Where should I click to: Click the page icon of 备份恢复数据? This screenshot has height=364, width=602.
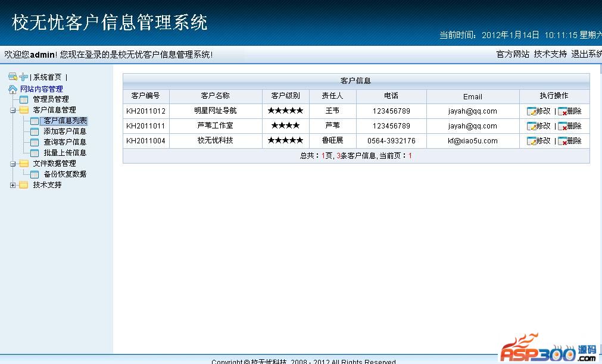[35, 174]
